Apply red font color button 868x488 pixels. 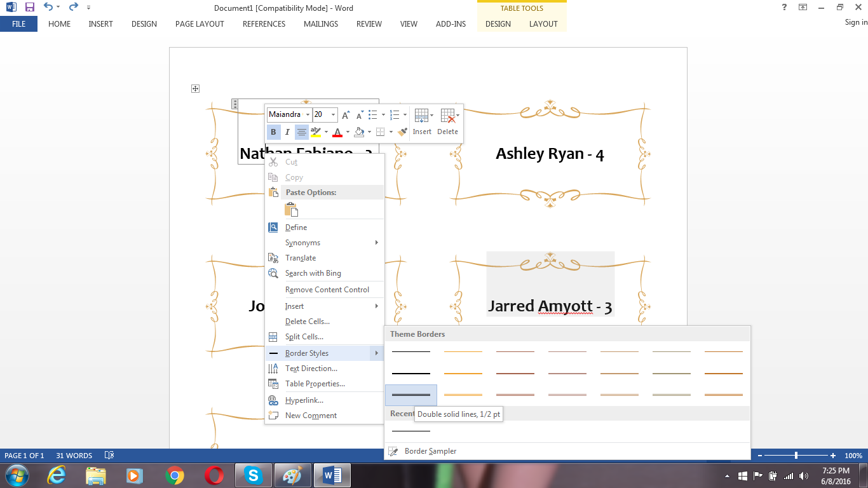(x=337, y=132)
